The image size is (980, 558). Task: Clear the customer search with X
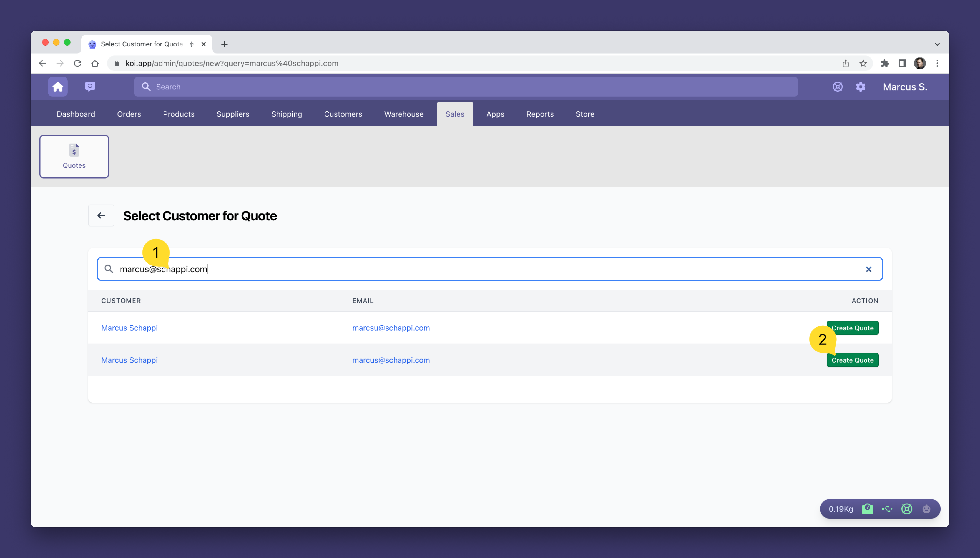[x=868, y=270]
